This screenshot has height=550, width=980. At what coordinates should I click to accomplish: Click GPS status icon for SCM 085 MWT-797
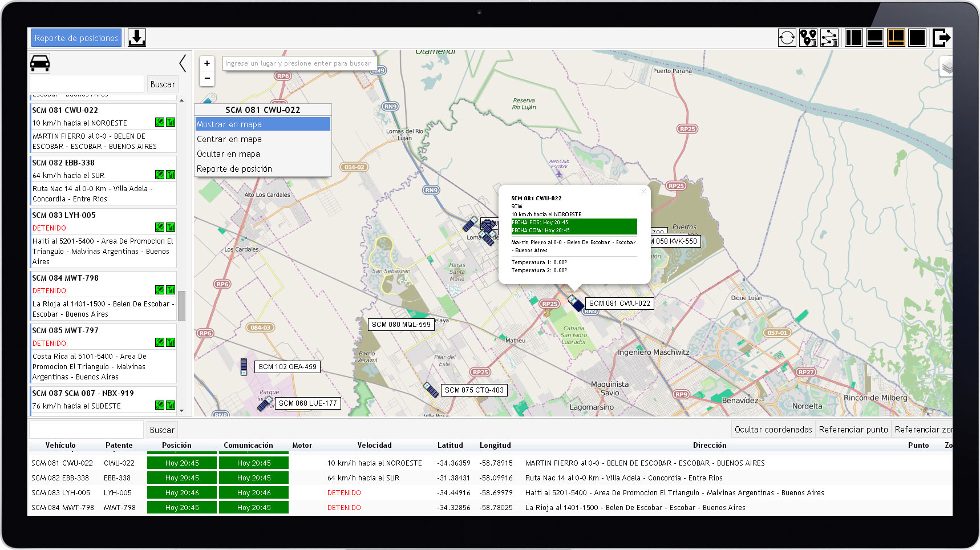tap(160, 342)
